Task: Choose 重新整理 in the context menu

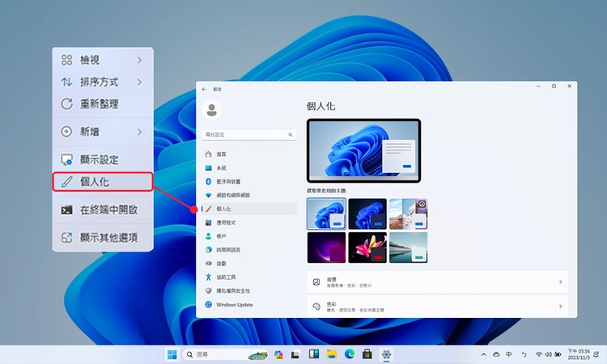Action: click(103, 104)
